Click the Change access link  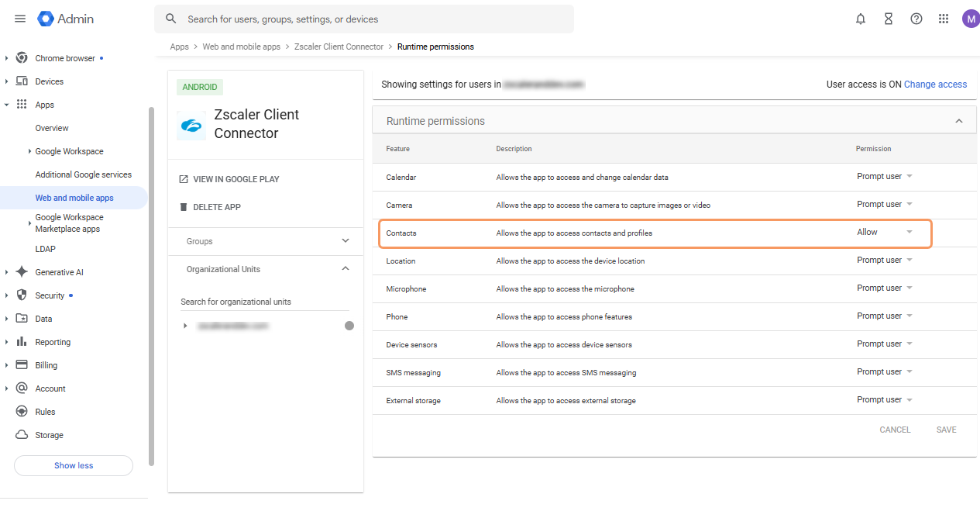point(935,85)
